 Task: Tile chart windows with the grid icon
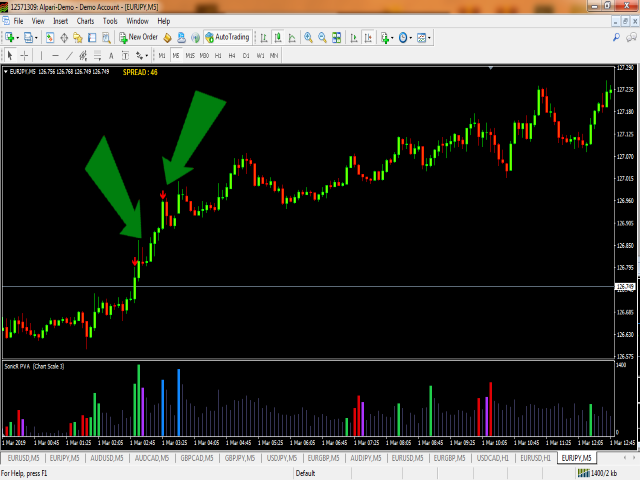[336, 38]
